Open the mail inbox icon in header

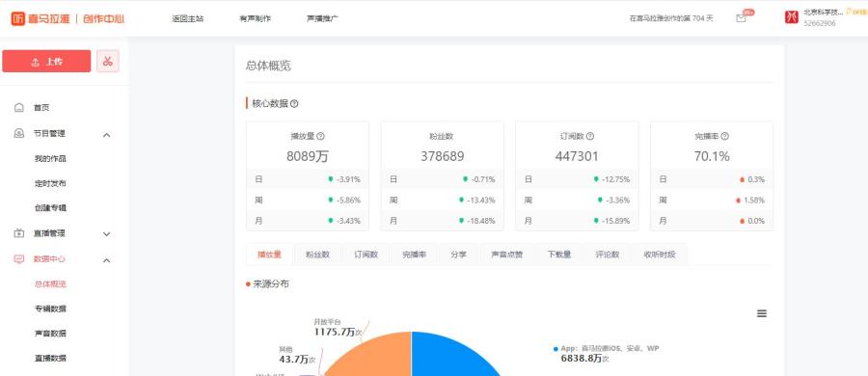[x=741, y=18]
